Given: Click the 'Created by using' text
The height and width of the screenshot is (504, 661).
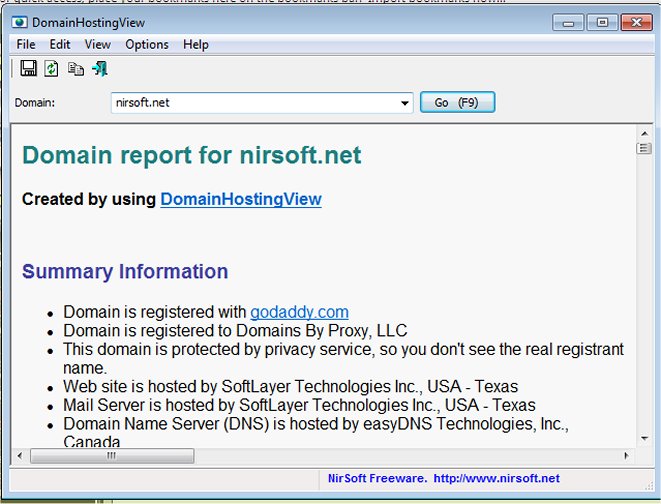Looking at the screenshot, I should (x=89, y=199).
